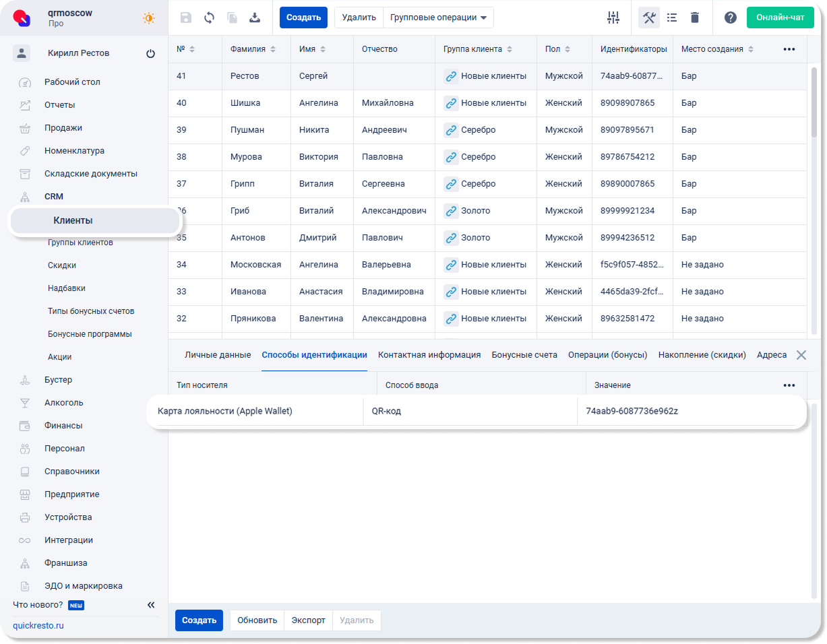The width and height of the screenshot is (827, 644).
Task: Click the trash bin icon in toolbar
Action: click(695, 18)
